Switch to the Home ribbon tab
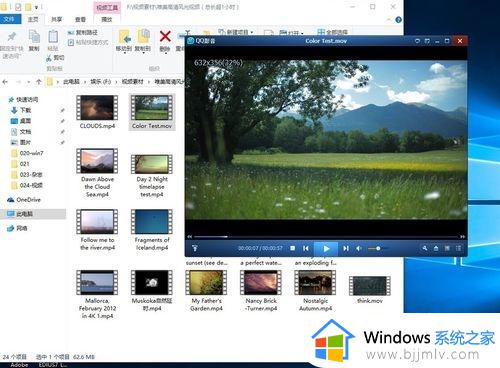This screenshot has width=500, height=368. point(33,19)
